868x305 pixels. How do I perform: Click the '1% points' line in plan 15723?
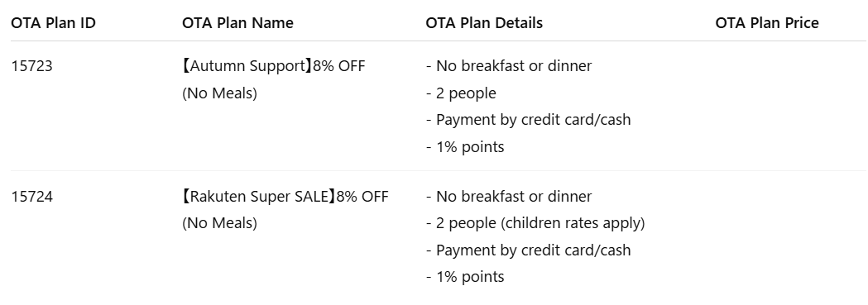(x=465, y=147)
